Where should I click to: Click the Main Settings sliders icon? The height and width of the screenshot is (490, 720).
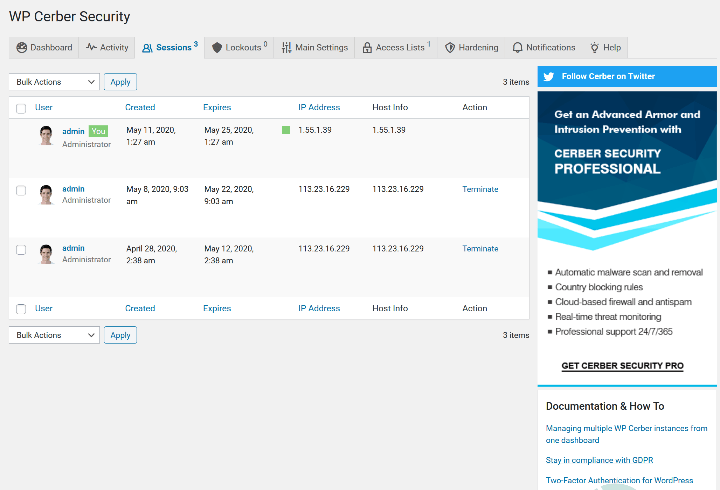pos(287,47)
